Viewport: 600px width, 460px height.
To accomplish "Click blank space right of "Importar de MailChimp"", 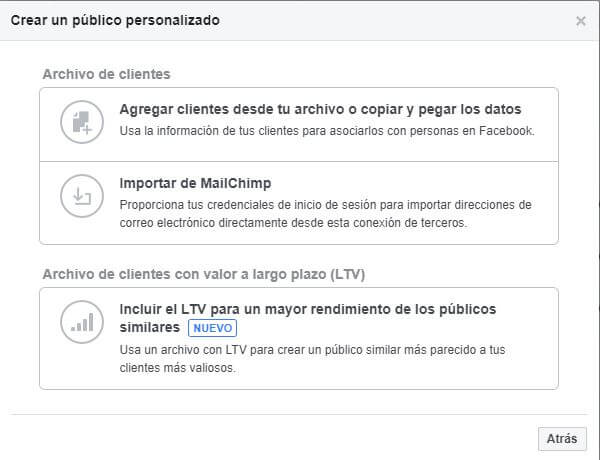I will pos(420,183).
